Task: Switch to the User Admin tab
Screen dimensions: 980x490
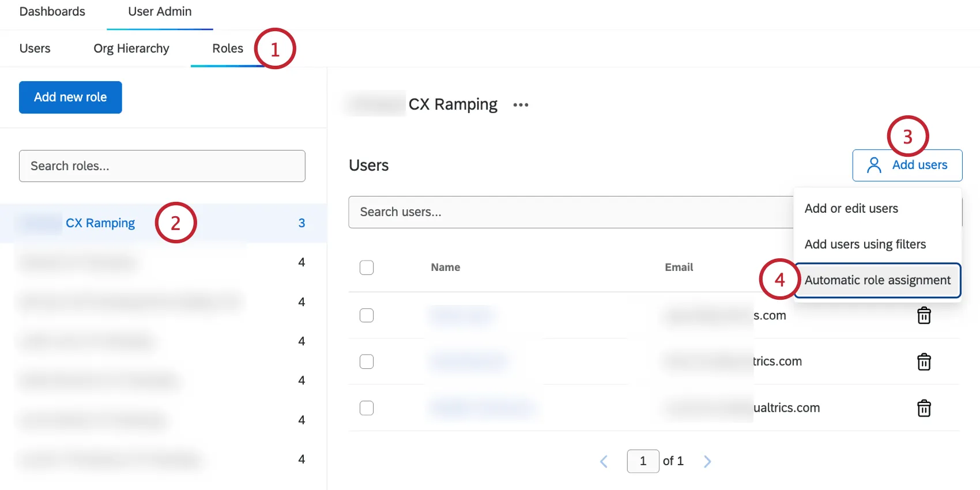Action: tap(160, 12)
